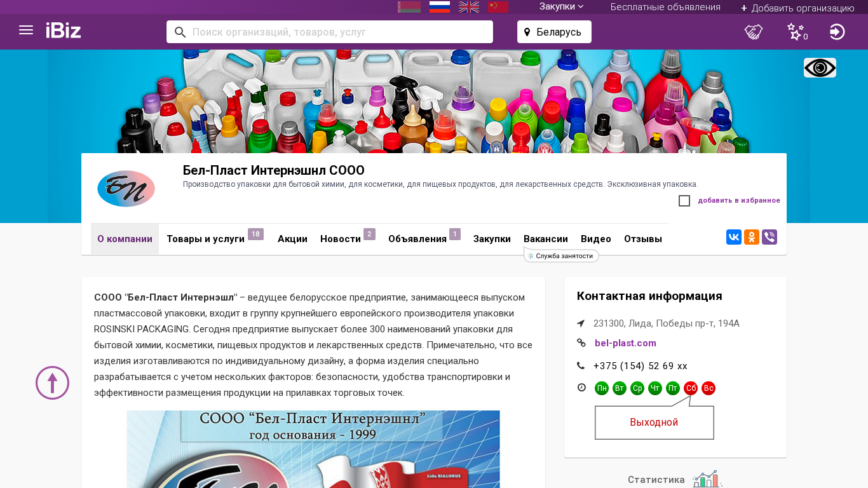This screenshot has height=488, width=868.
Task: Switch to Вакансии tab
Action: [546, 239]
